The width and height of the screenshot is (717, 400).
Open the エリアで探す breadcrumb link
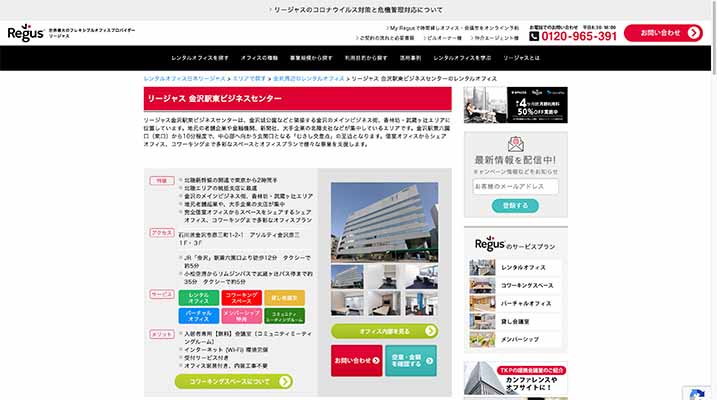[249, 79]
